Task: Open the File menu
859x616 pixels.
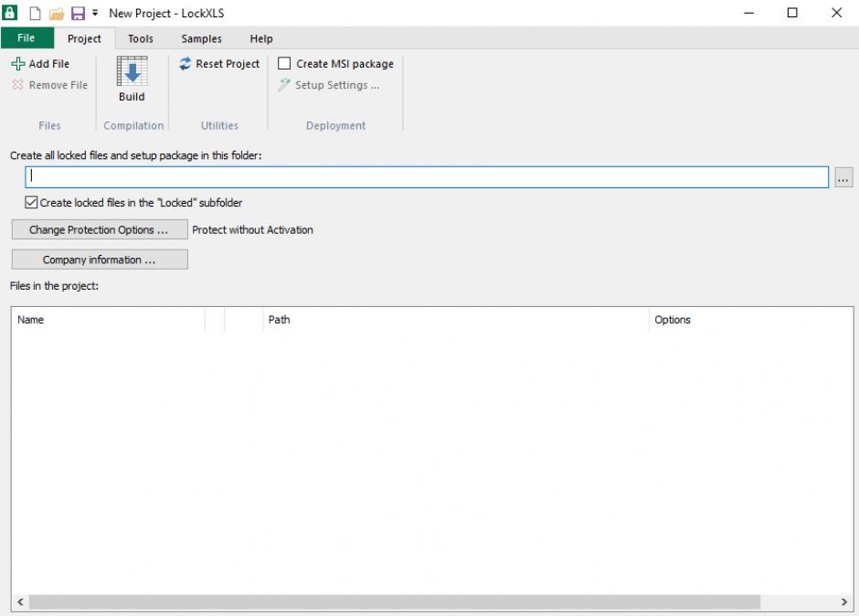Action: click(27, 38)
